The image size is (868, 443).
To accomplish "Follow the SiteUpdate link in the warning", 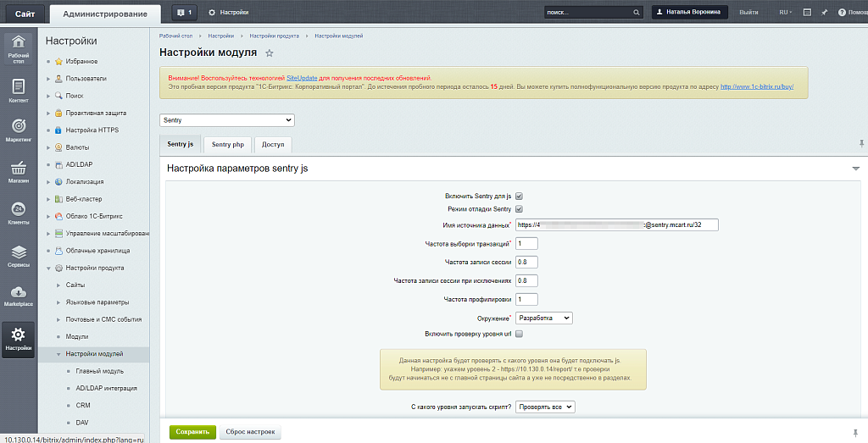I will [x=301, y=77].
